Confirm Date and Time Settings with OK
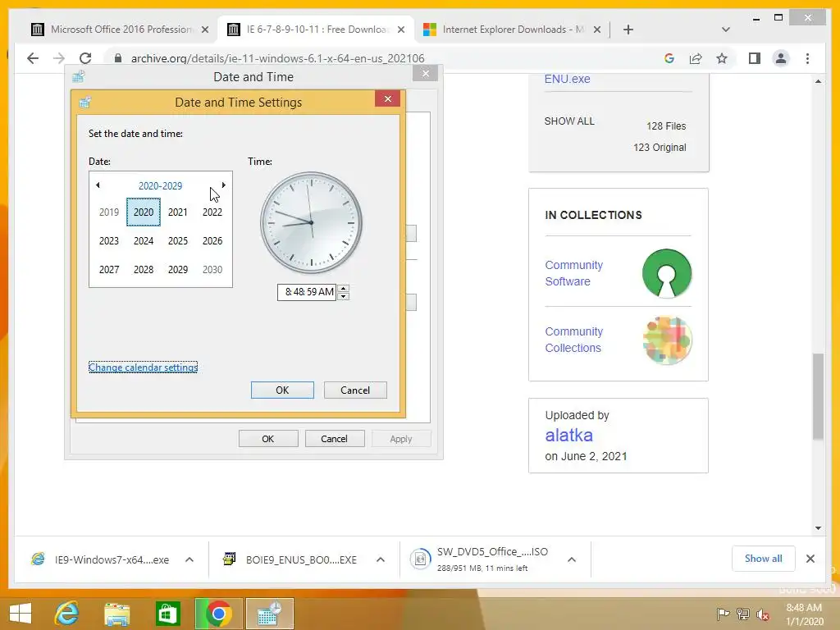Image resolution: width=840 pixels, height=630 pixels. 282,390
